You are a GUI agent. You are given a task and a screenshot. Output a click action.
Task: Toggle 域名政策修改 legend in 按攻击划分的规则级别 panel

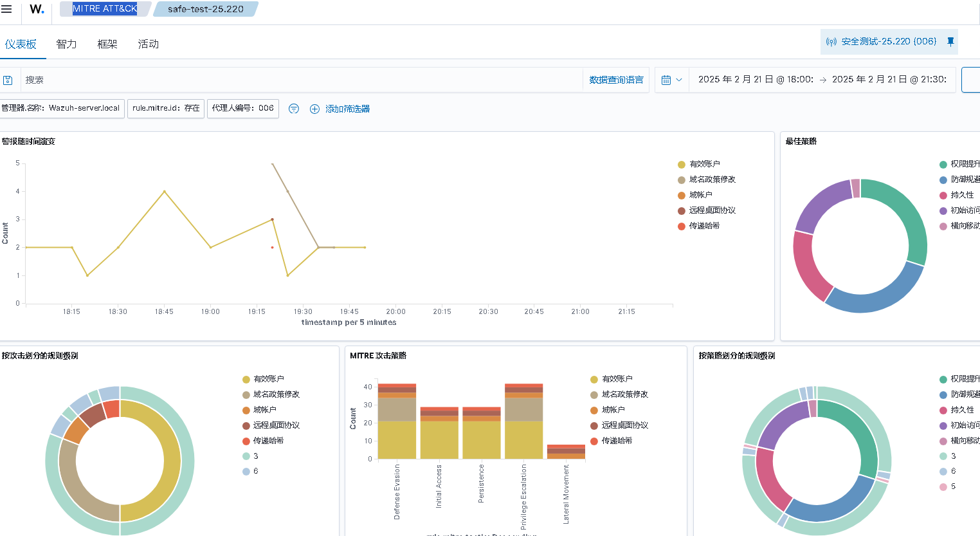point(276,394)
